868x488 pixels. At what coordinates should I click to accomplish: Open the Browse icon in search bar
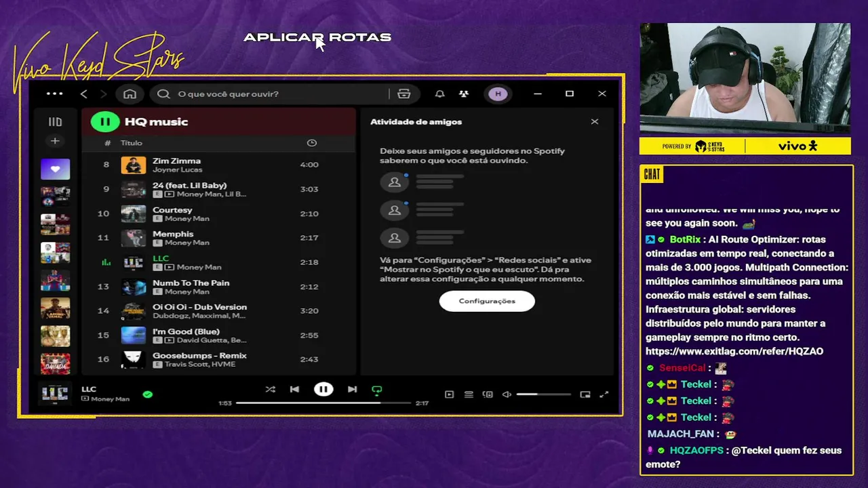click(x=403, y=94)
